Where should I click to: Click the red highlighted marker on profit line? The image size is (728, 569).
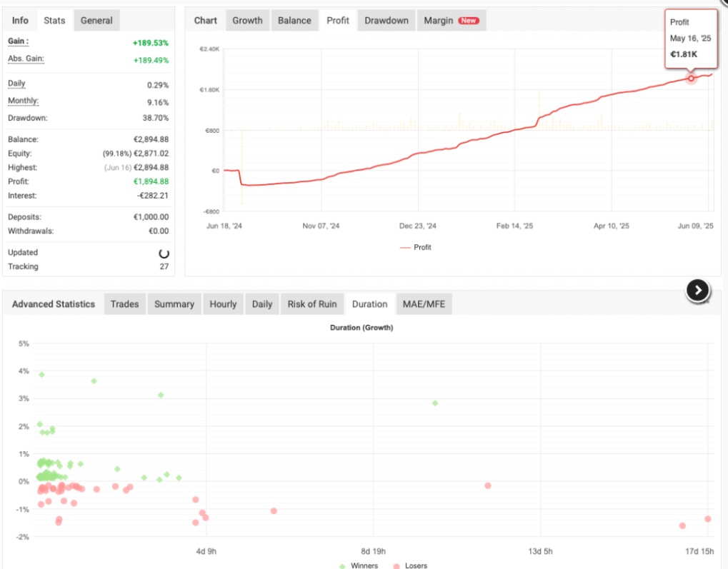(x=691, y=78)
